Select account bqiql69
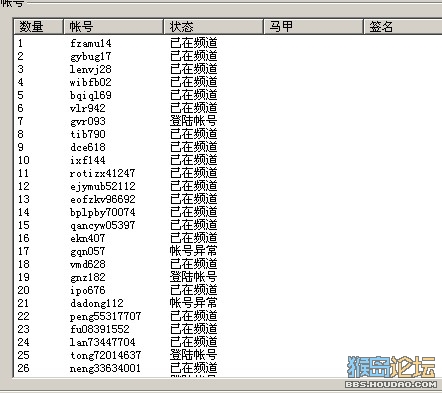The width and height of the screenshot is (442, 393). (x=91, y=95)
